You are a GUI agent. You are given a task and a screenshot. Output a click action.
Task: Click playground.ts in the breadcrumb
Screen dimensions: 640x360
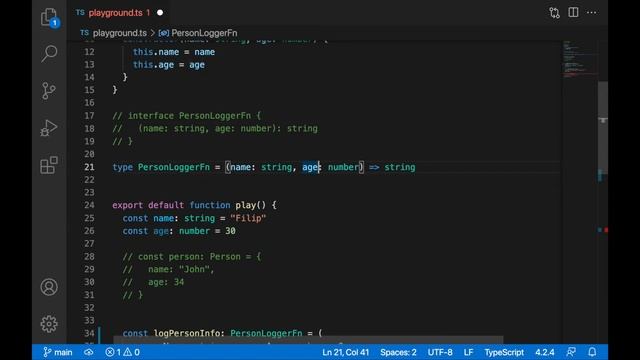(x=119, y=33)
